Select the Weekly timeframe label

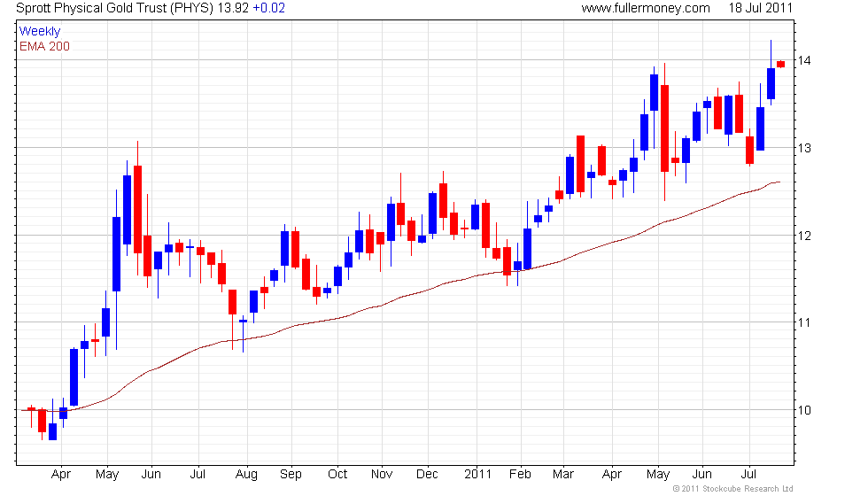pyautogui.click(x=40, y=32)
